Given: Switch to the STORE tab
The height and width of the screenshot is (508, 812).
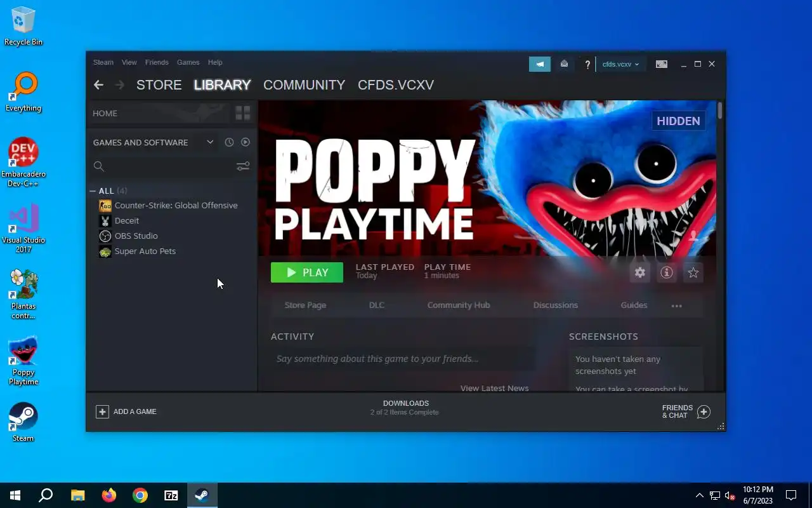Looking at the screenshot, I should click(159, 84).
